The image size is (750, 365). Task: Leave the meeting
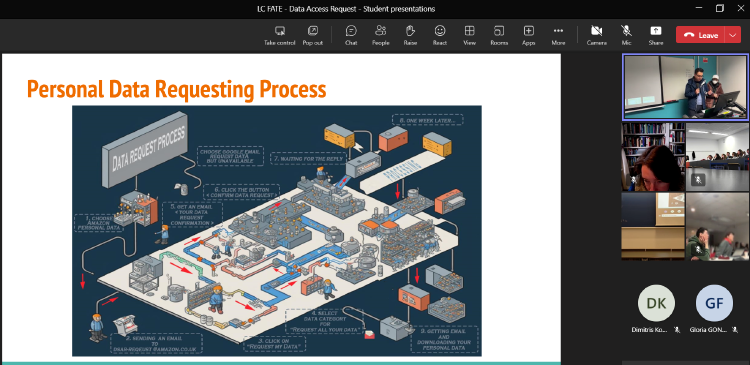701,35
